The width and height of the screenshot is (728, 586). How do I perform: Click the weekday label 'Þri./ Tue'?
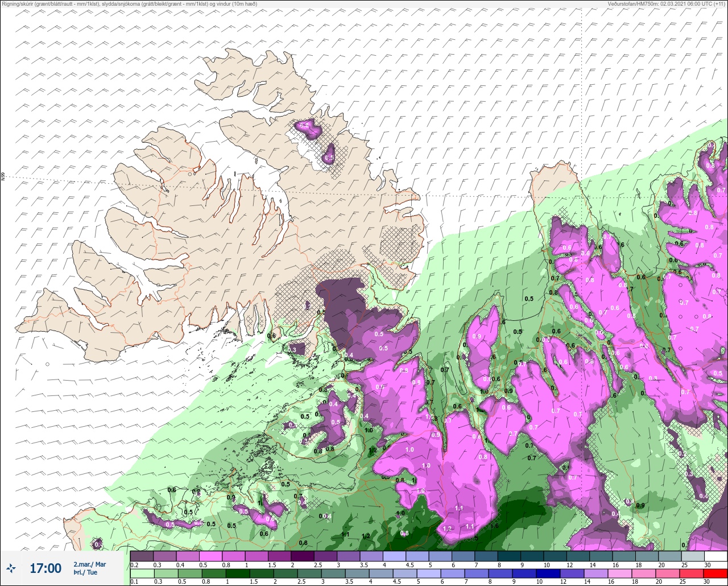pyautogui.click(x=85, y=573)
